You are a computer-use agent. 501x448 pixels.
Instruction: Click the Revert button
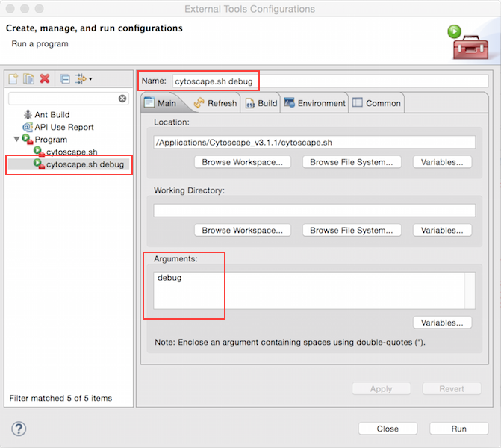[x=452, y=389]
